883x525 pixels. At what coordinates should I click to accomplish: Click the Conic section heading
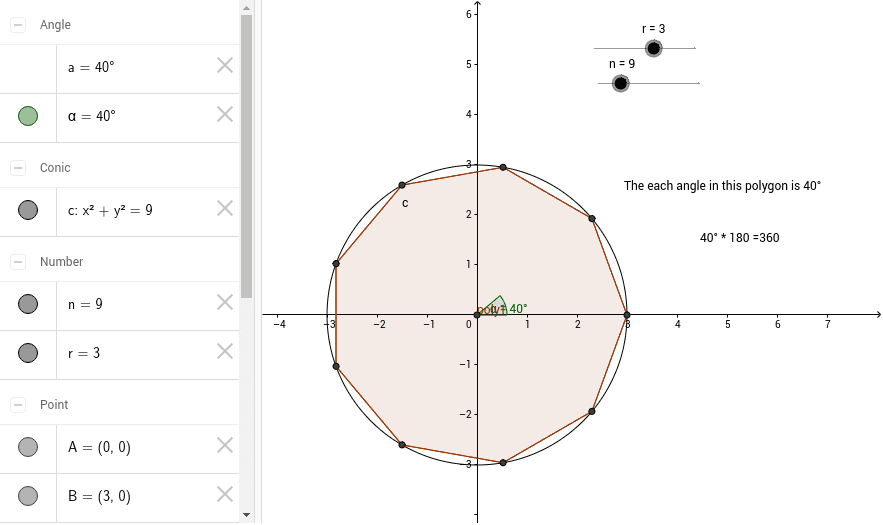(55, 168)
